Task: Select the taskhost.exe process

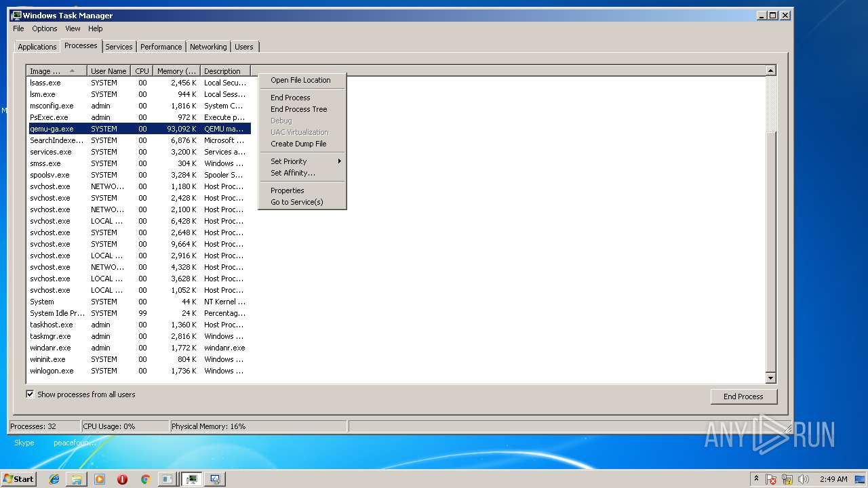Action: tap(139, 325)
